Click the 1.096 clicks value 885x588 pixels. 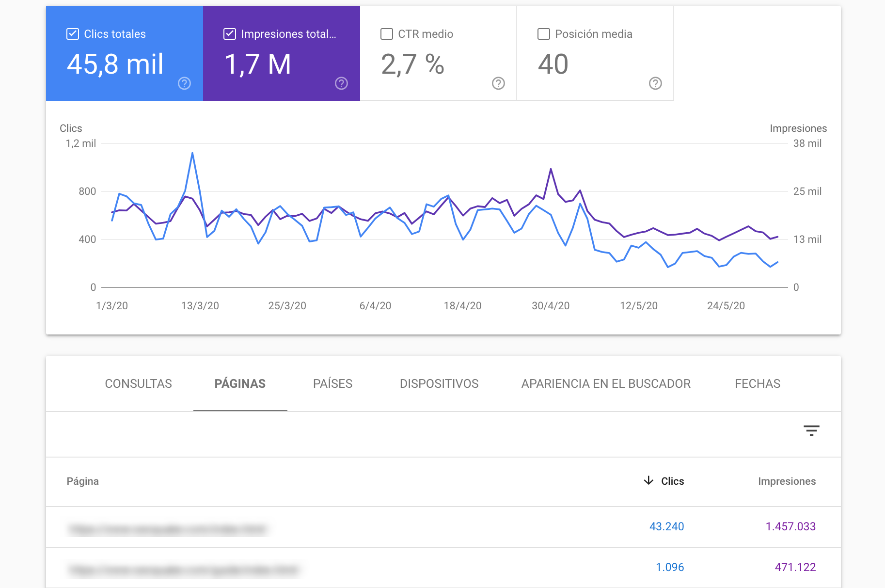[x=670, y=567]
